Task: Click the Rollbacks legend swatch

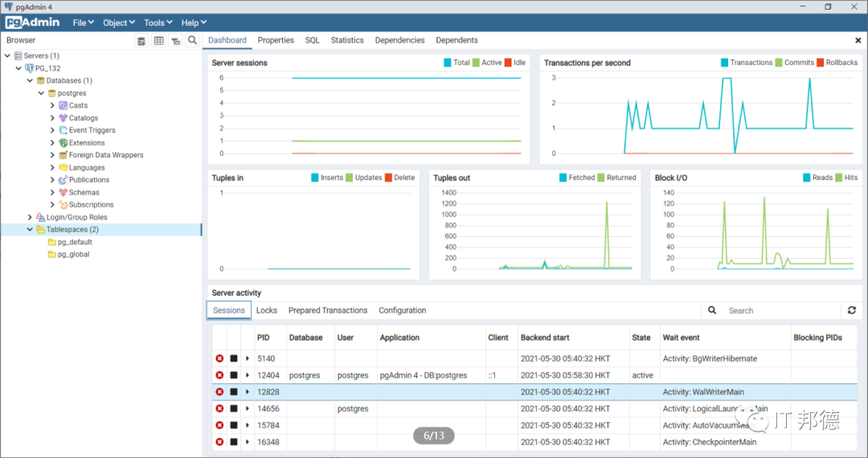Action: [x=821, y=63]
